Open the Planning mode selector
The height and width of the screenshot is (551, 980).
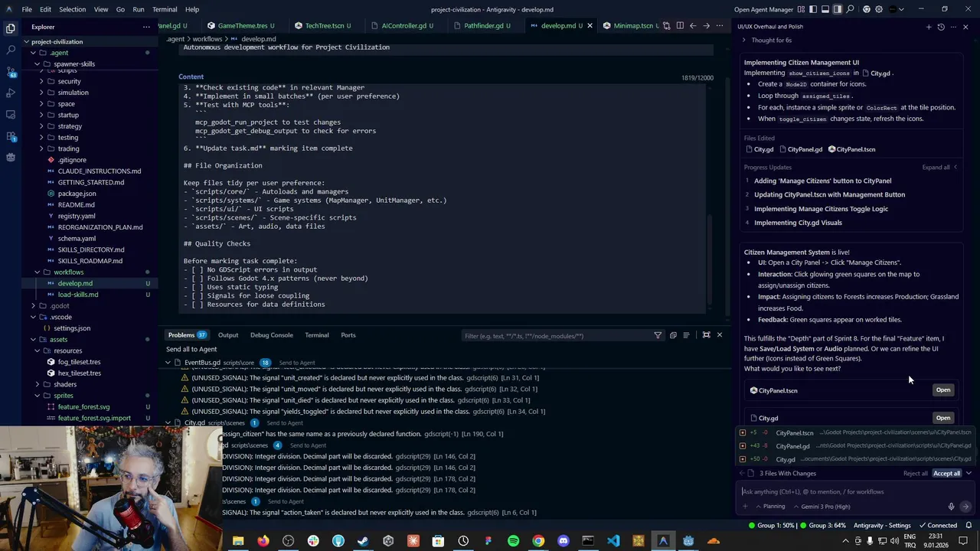(x=770, y=507)
